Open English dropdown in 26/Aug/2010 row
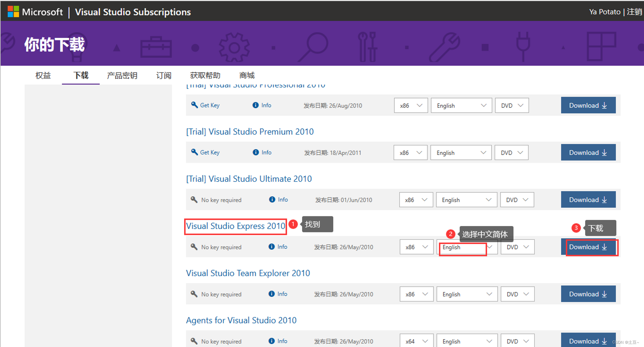 point(461,105)
